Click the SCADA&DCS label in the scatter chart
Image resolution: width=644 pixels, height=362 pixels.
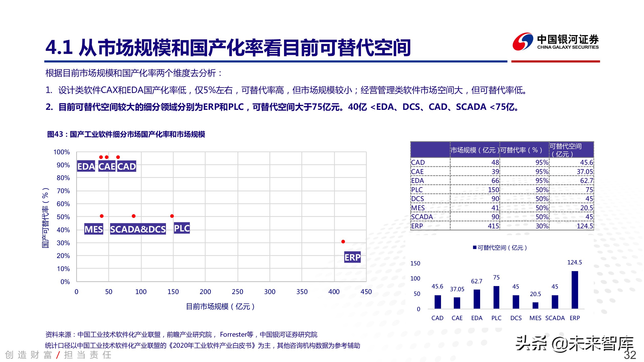(138, 229)
